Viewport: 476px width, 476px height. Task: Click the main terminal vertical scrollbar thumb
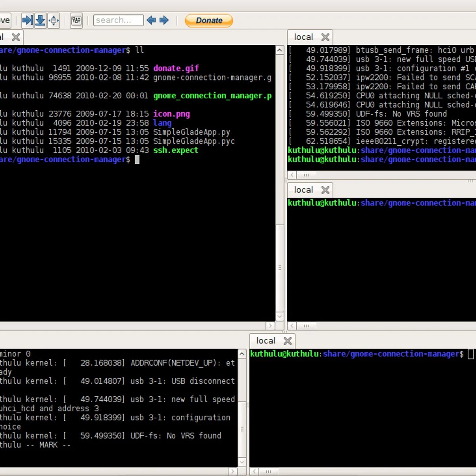pyautogui.click(x=280, y=268)
